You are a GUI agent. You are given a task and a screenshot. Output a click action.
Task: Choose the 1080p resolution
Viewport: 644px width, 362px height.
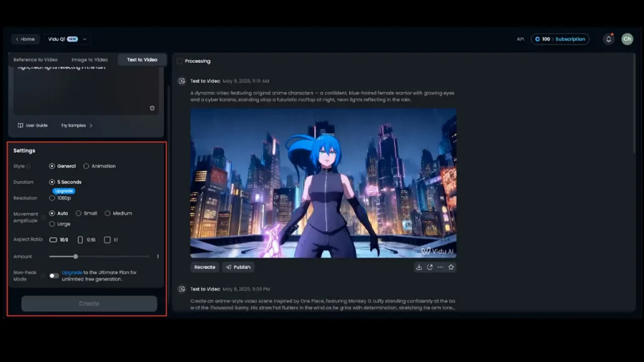60,198
